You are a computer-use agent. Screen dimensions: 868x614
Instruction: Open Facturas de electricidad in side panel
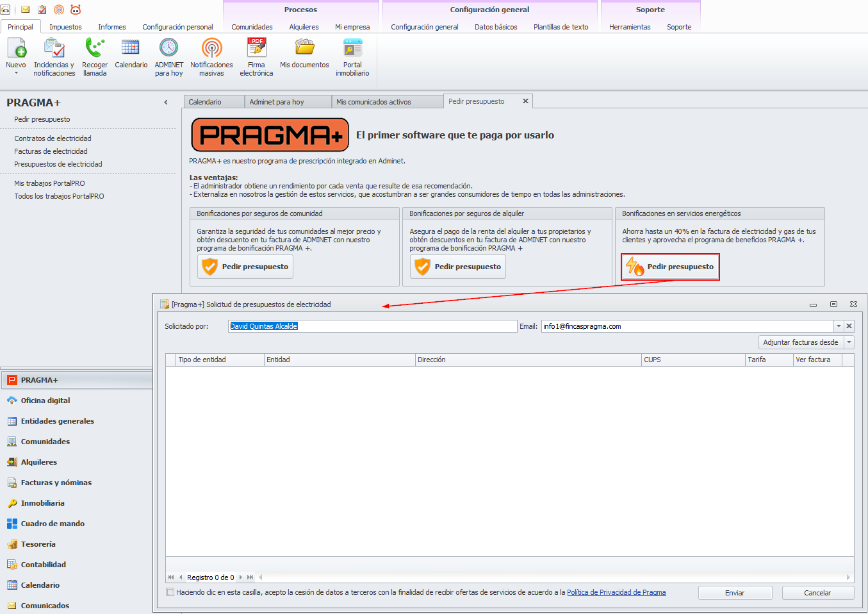coord(51,151)
